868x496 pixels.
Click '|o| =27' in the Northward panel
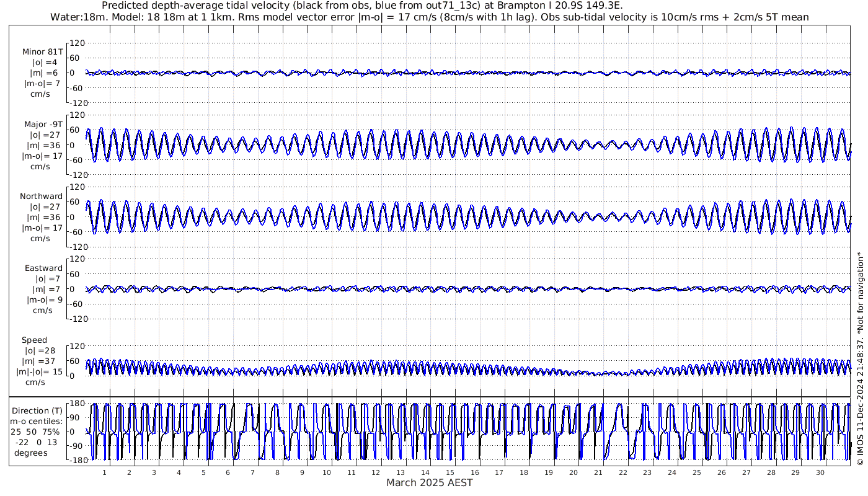click(x=45, y=207)
